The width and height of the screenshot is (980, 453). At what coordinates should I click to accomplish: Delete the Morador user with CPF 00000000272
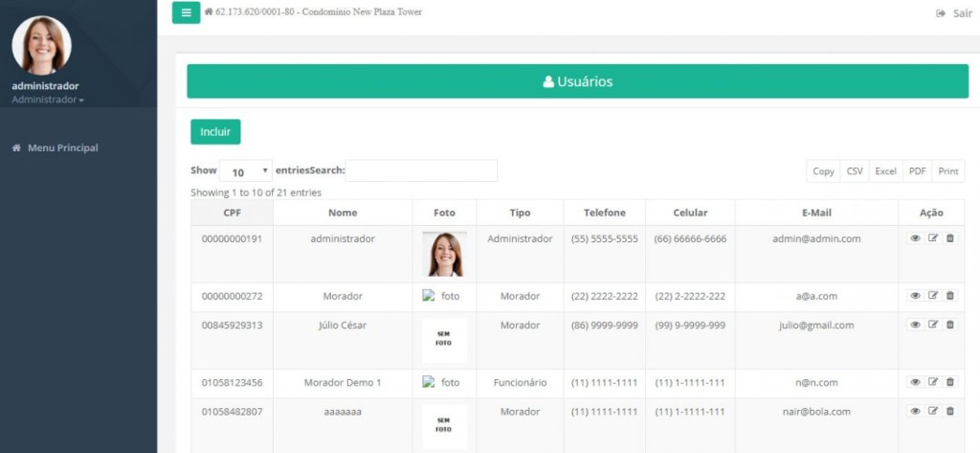point(950,296)
